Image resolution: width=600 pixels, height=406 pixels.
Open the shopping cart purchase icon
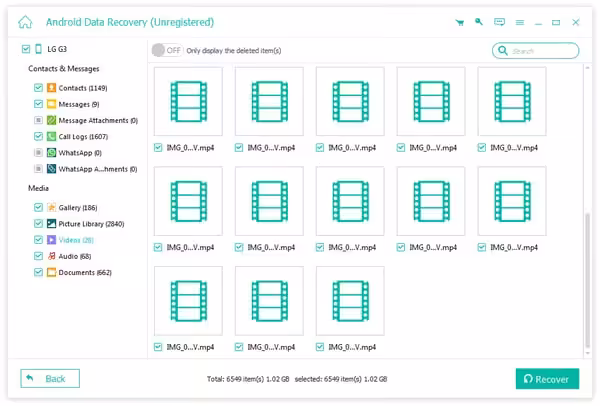459,21
